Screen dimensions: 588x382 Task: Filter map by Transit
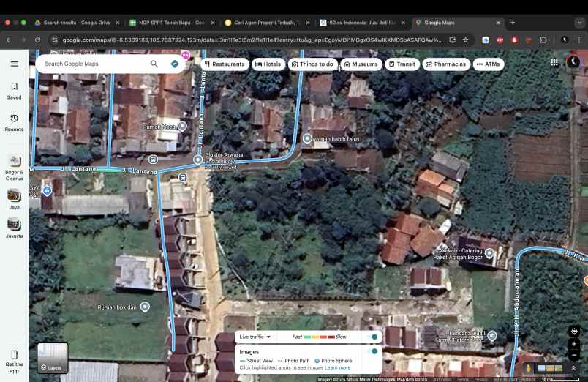402,64
